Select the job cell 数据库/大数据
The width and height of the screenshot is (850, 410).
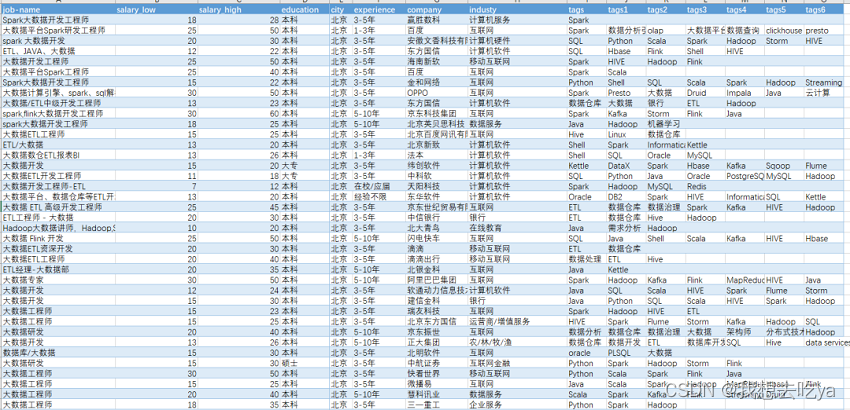[58, 353]
